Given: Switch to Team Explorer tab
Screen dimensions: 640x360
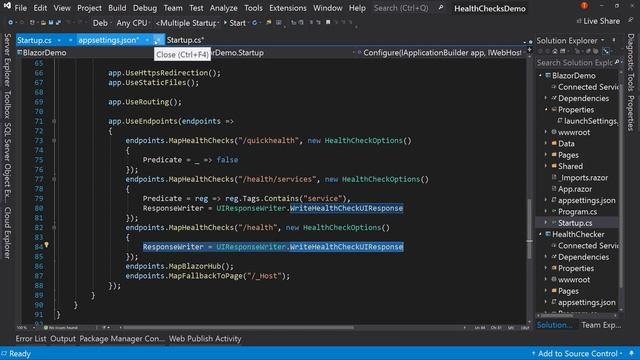Looking at the screenshot, I should point(601,325).
